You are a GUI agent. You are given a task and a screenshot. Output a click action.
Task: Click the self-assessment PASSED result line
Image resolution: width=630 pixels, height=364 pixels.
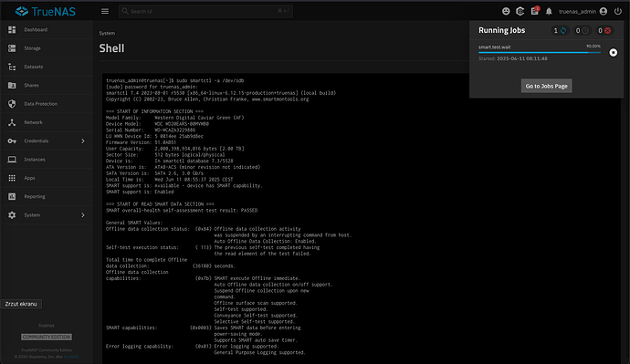coord(182,211)
